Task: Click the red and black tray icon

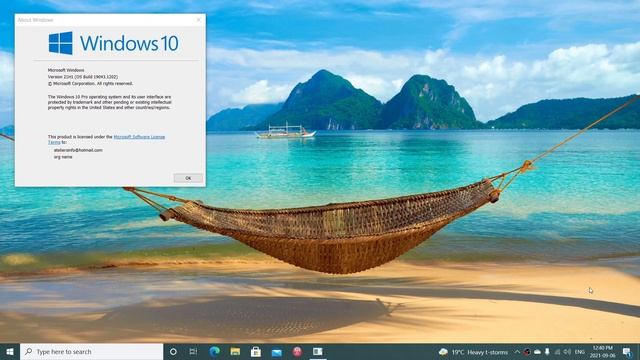Action: [x=527, y=352]
